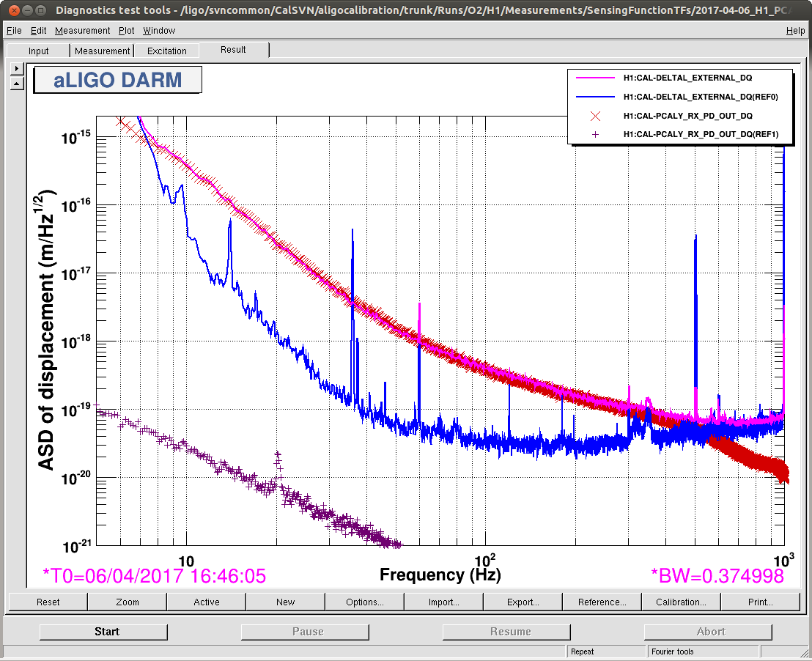Click the Print... button
This screenshot has height=661, width=812.
tap(760, 602)
